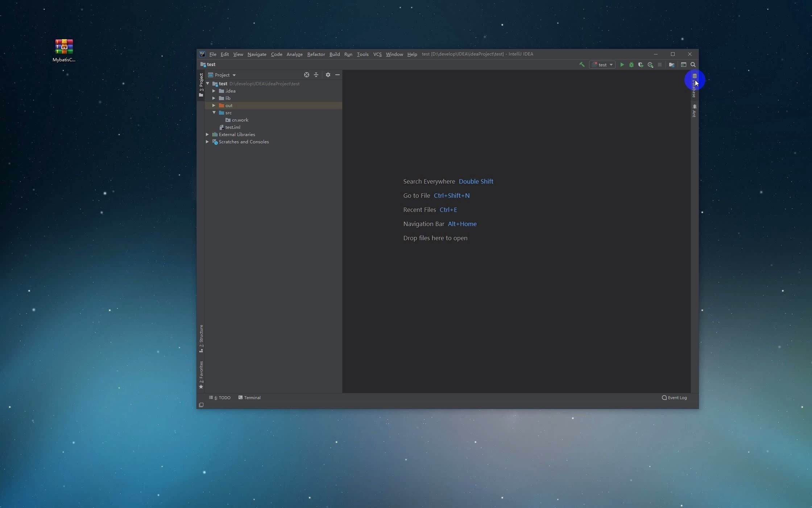Viewport: 812px width, 508px height.
Task: Open Search Everywhere magnifier icon
Action: click(693, 65)
